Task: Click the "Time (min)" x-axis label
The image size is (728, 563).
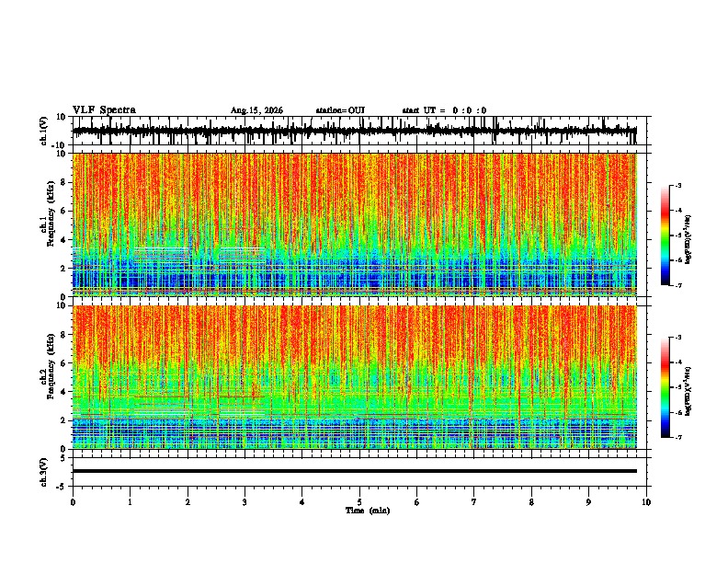Action: pos(368,511)
